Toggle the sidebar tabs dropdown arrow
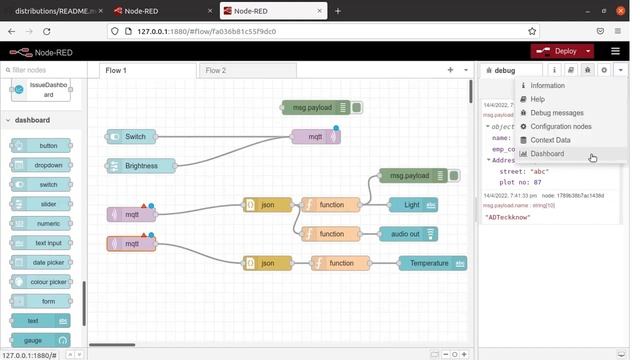This screenshot has width=640, height=360. pyautogui.click(x=620, y=70)
